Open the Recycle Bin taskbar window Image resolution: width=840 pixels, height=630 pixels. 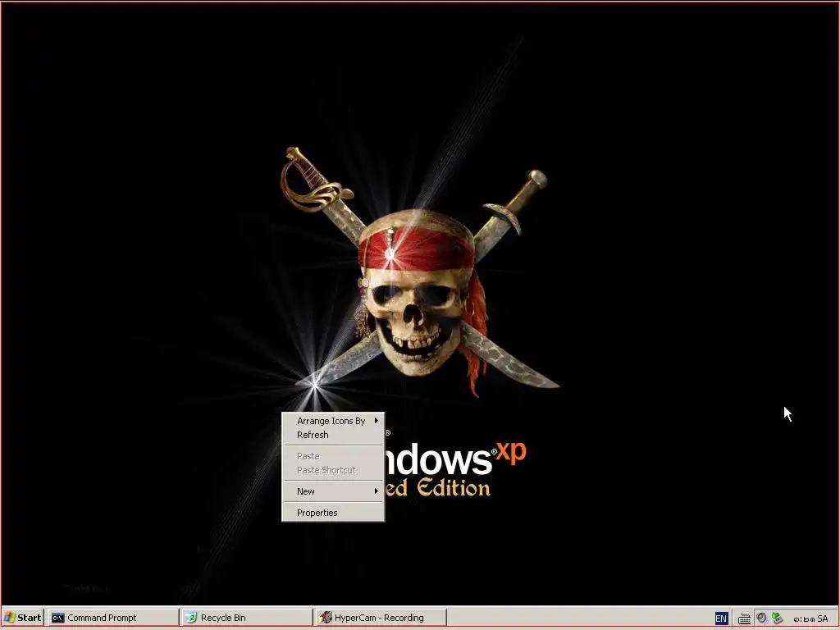[246, 618]
